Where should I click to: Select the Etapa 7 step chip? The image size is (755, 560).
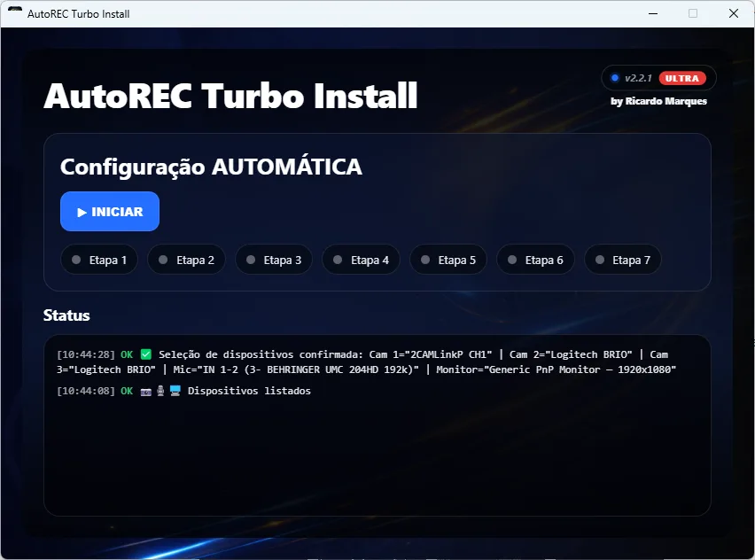pos(623,260)
